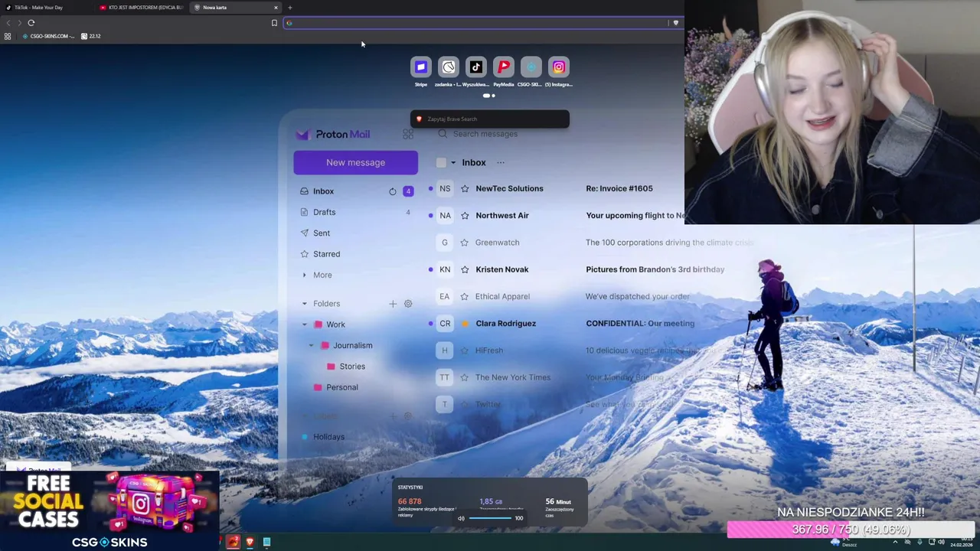Select the Stories folder
This screenshot has width=980, height=551.
point(352,367)
